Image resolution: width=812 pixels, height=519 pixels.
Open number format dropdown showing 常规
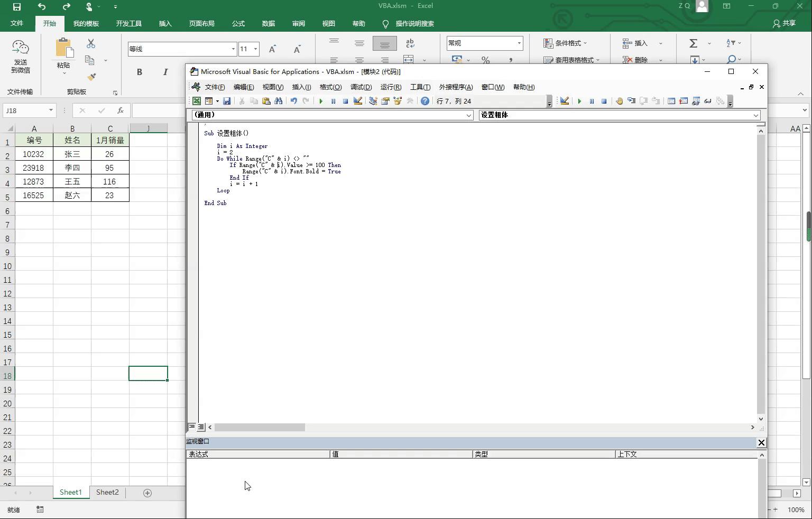519,43
